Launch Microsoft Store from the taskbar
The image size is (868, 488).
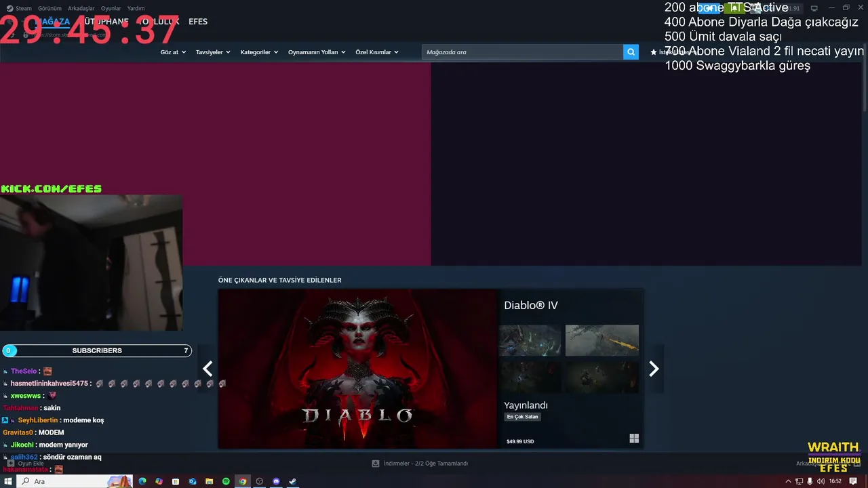pos(176,481)
